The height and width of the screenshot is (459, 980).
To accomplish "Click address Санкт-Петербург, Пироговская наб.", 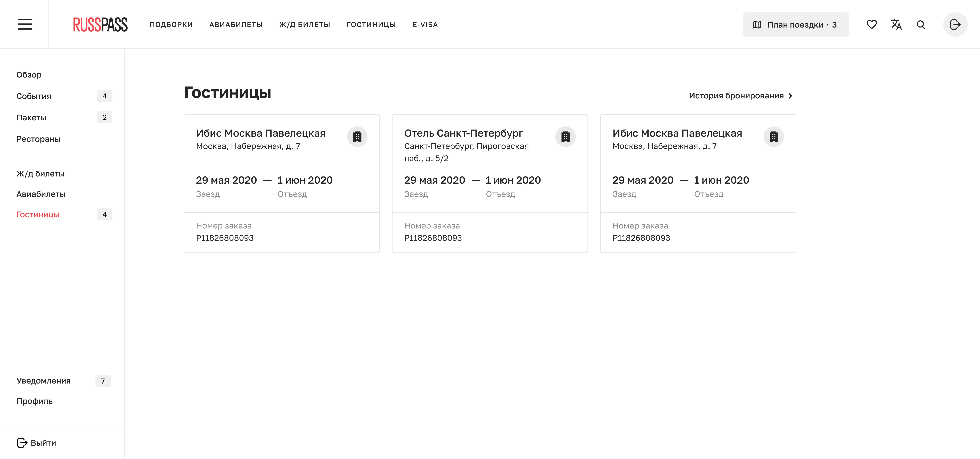I will [466, 152].
